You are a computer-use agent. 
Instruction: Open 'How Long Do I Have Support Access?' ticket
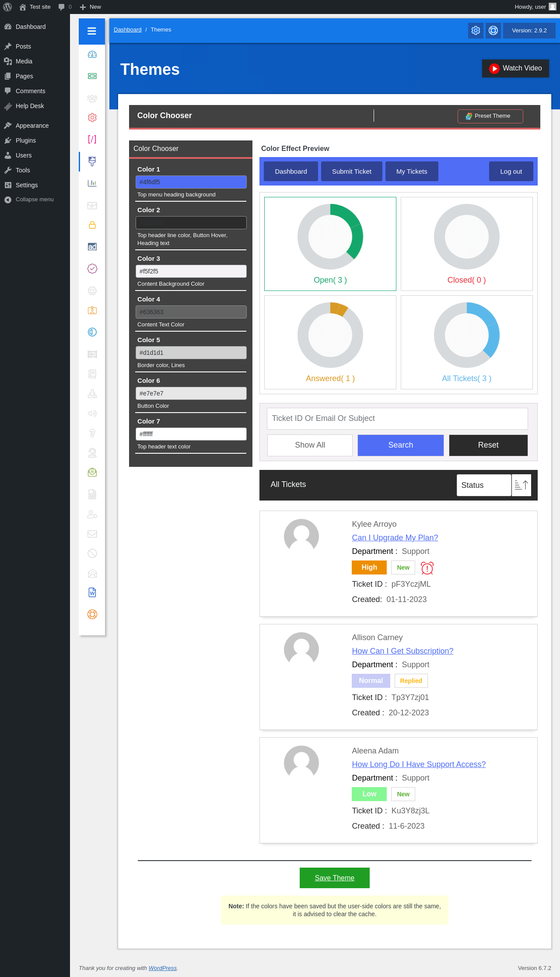click(x=419, y=764)
